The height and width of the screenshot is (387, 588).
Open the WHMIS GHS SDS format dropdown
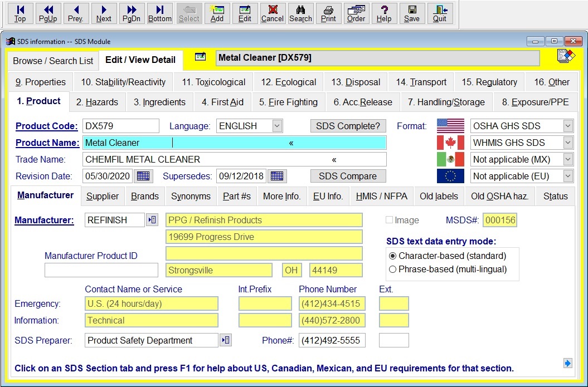(568, 143)
